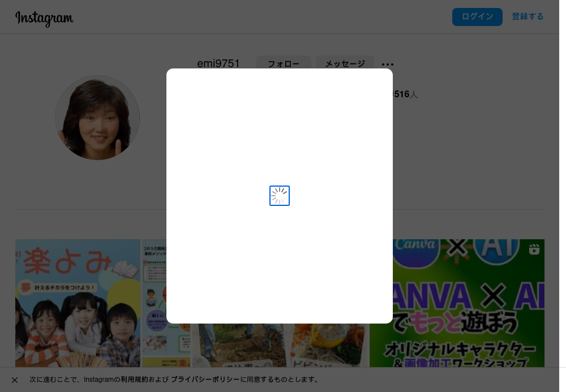Click the ログイン button
Viewport: 566px width, 392px height.
(x=477, y=16)
